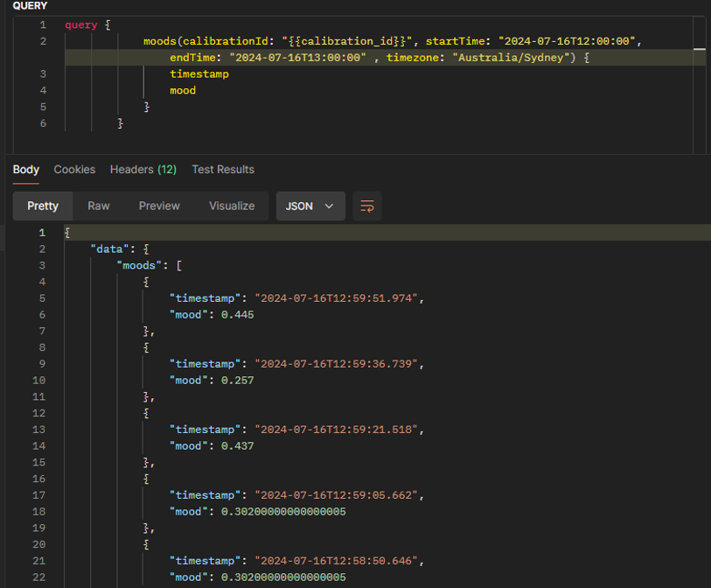
Task: Click the endTime value in query
Action: pos(297,58)
